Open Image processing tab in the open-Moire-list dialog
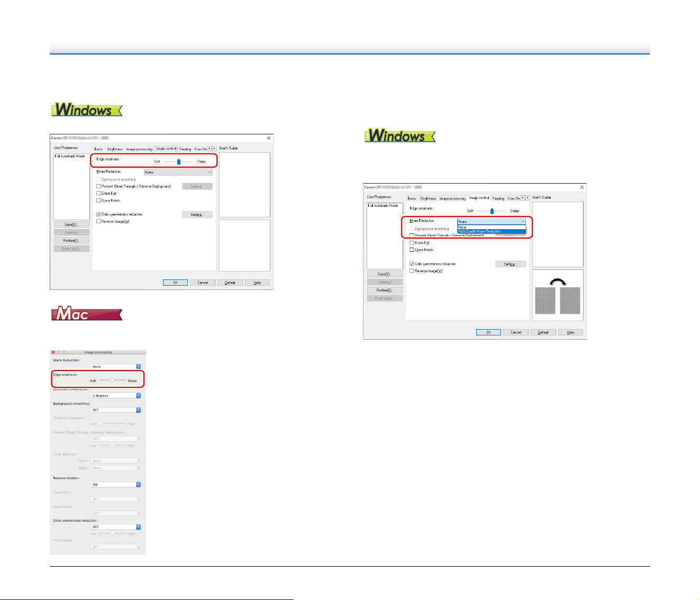The width and height of the screenshot is (700, 600). coord(452,198)
